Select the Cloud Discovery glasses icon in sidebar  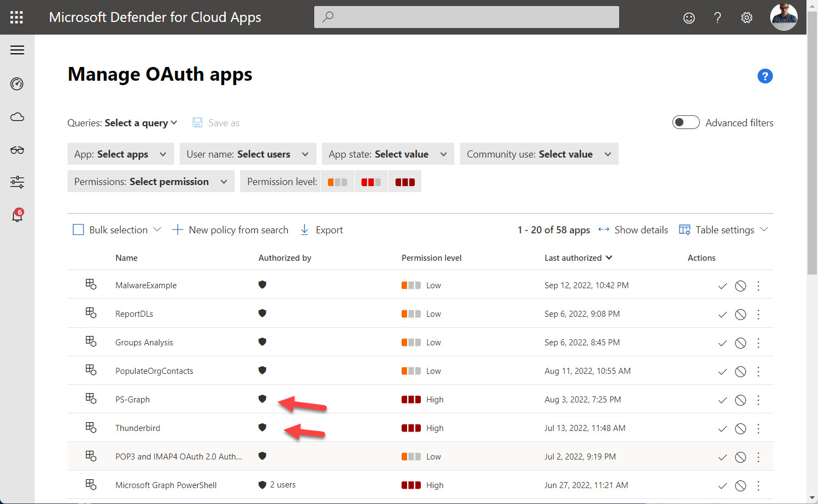point(17,149)
